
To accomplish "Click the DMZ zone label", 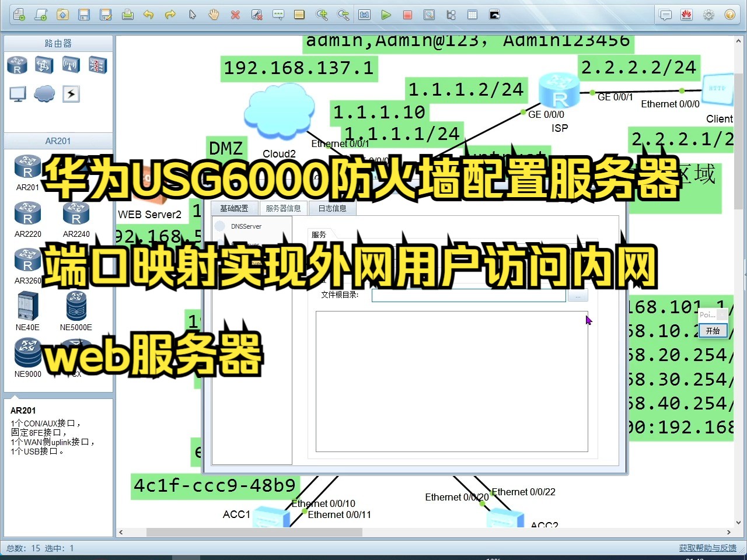I will click(x=226, y=148).
